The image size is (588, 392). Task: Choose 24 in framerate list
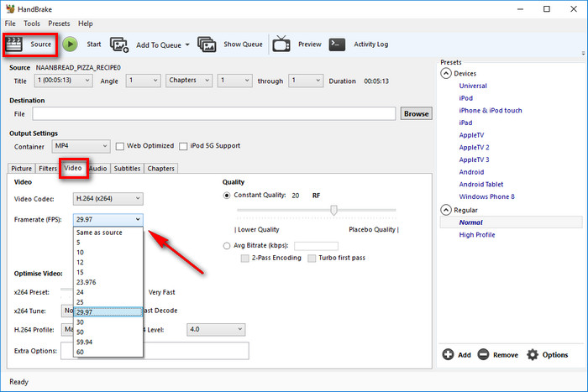108,292
